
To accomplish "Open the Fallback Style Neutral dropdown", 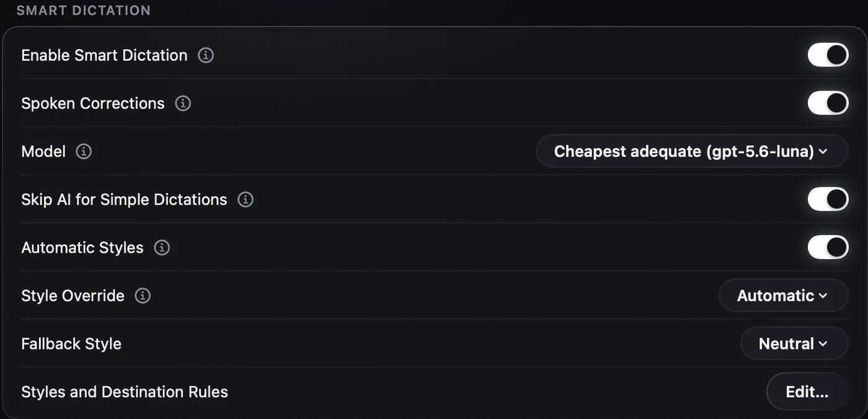I will coord(794,344).
